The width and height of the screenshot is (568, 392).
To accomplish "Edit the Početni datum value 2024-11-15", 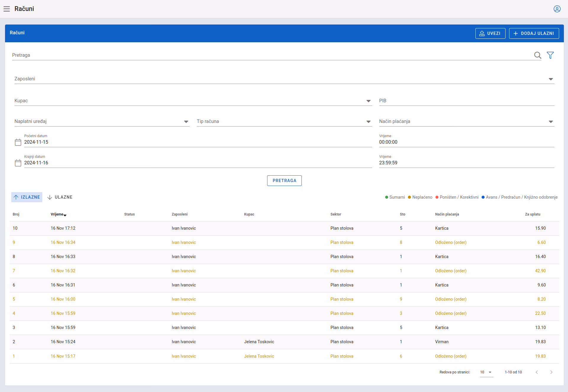I will point(198,142).
